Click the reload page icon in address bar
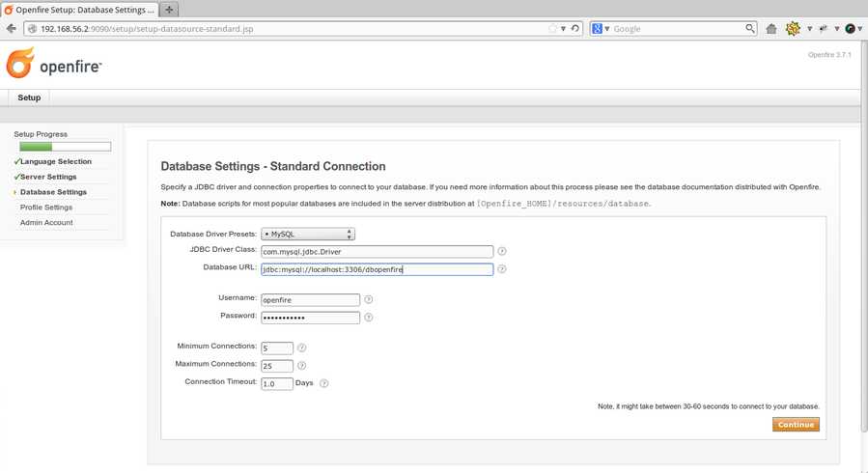The height and width of the screenshot is (473, 868). click(x=575, y=29)
